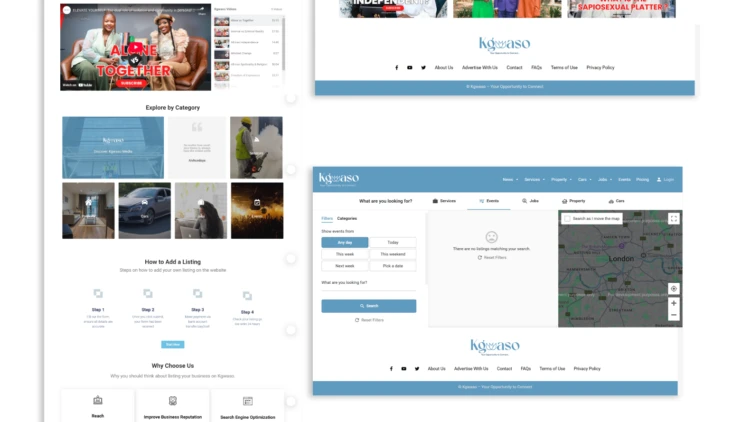
Task: Open YouTube icon in the upper footer
Action: (x=409, y=67)
